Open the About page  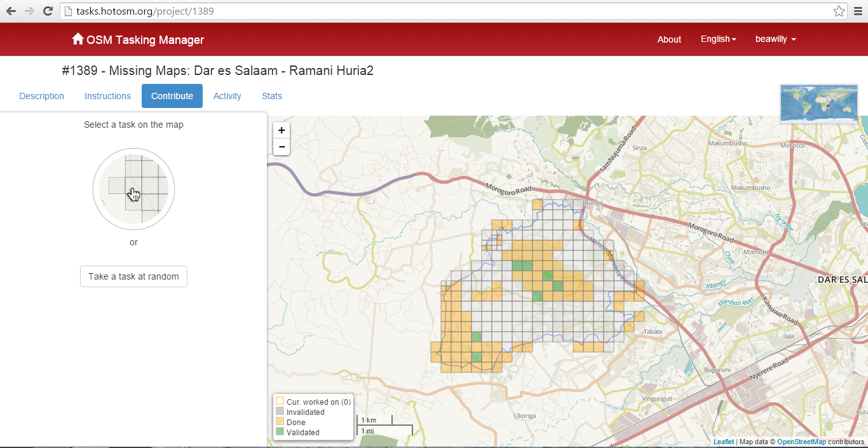(x=669, y=39)
